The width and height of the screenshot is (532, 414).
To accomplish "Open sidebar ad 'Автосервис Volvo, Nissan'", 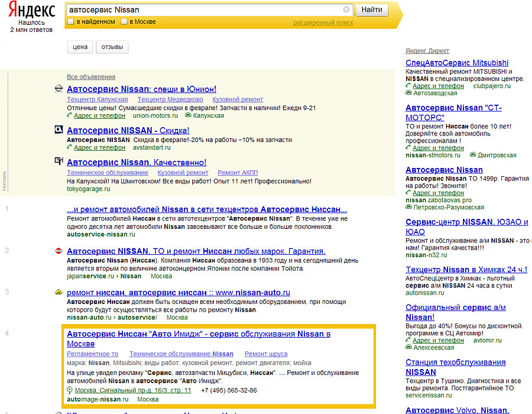I will [x=457, y=410].
